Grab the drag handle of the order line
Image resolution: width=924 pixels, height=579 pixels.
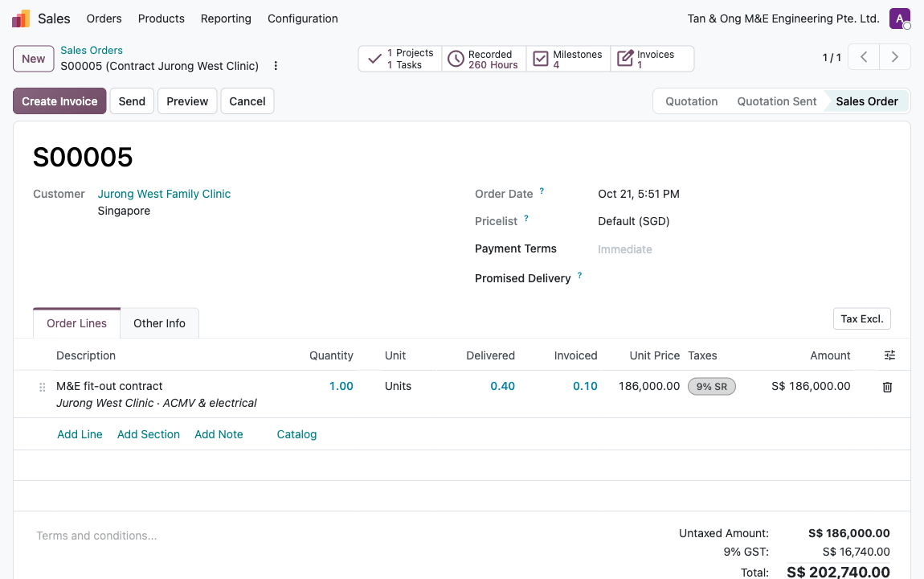42,387
